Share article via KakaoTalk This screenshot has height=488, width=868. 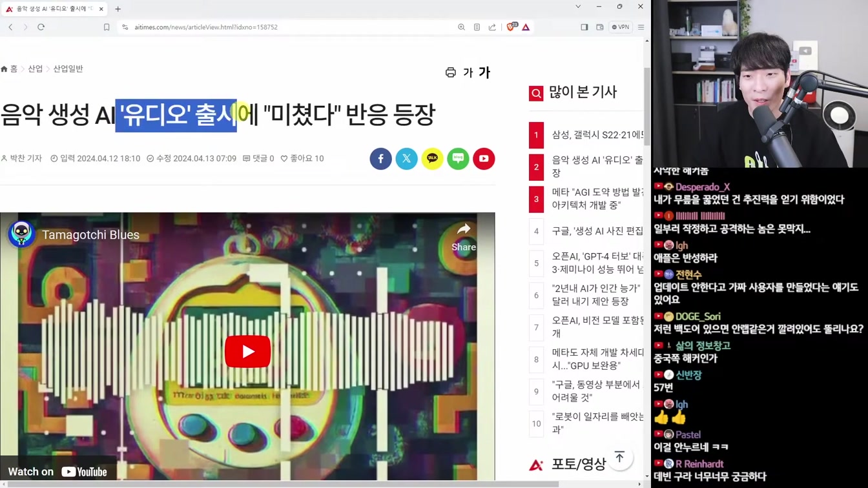pos(433,159)
